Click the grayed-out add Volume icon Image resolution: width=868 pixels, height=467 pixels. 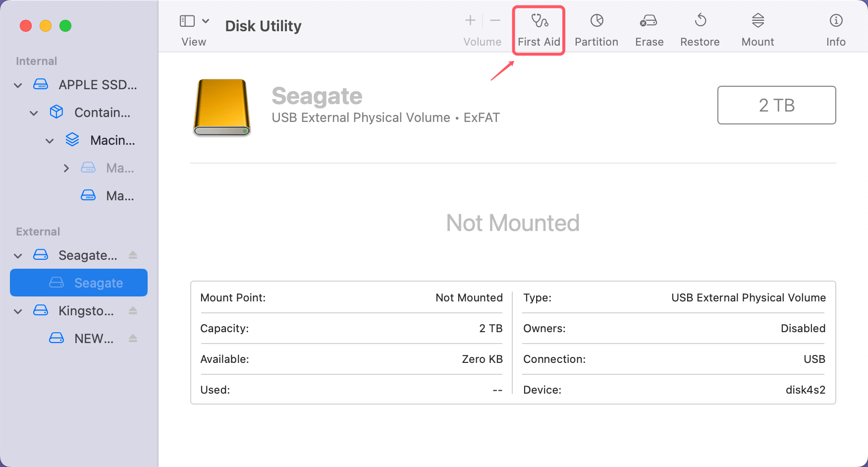pos(469,20)
